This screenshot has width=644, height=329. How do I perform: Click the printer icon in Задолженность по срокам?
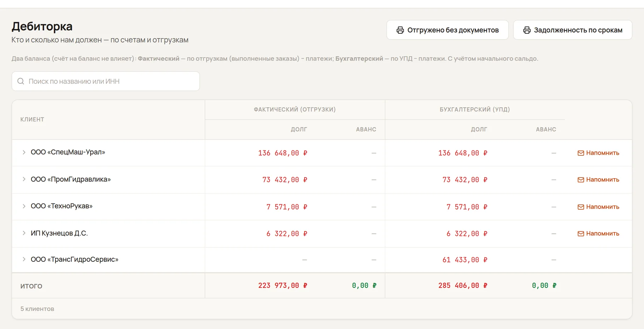(527, 30)
